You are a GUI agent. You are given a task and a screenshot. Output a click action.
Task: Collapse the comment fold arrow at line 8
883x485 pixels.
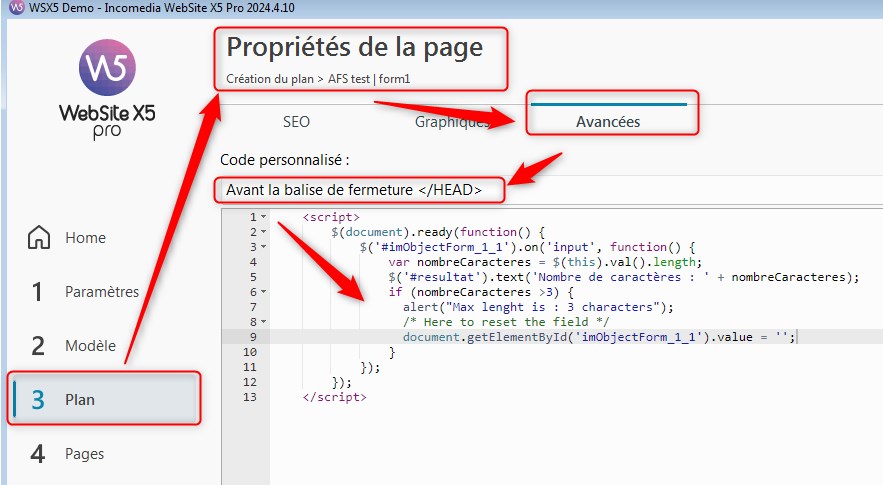pyautogui.click(x=263, y=322)
